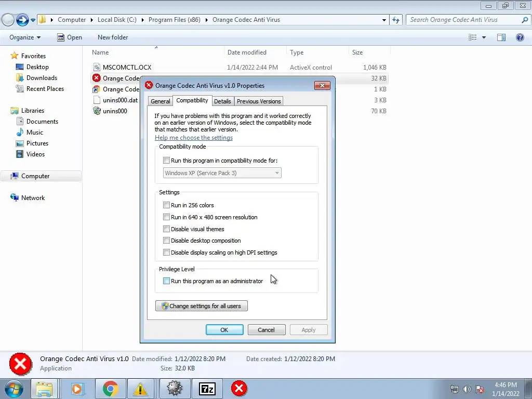
Task: Expand the arrow after Computer in address bar
Action: [x=91, y=20]
